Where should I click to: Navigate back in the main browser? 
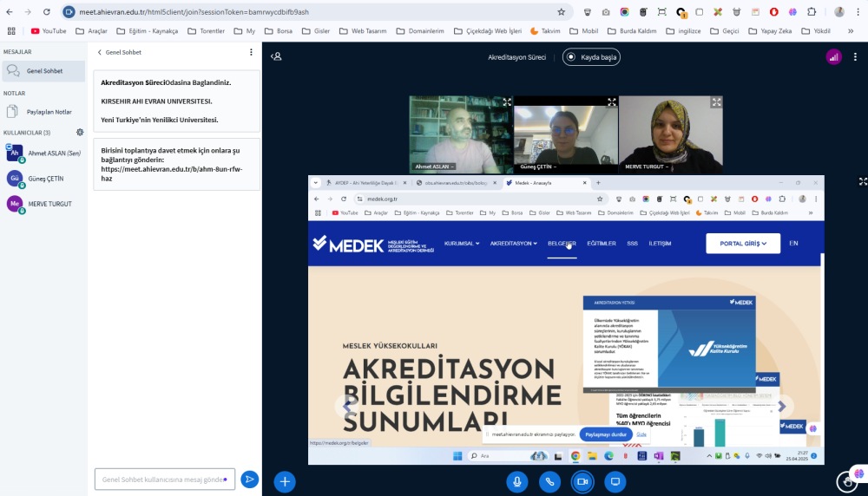coord(10,11)
